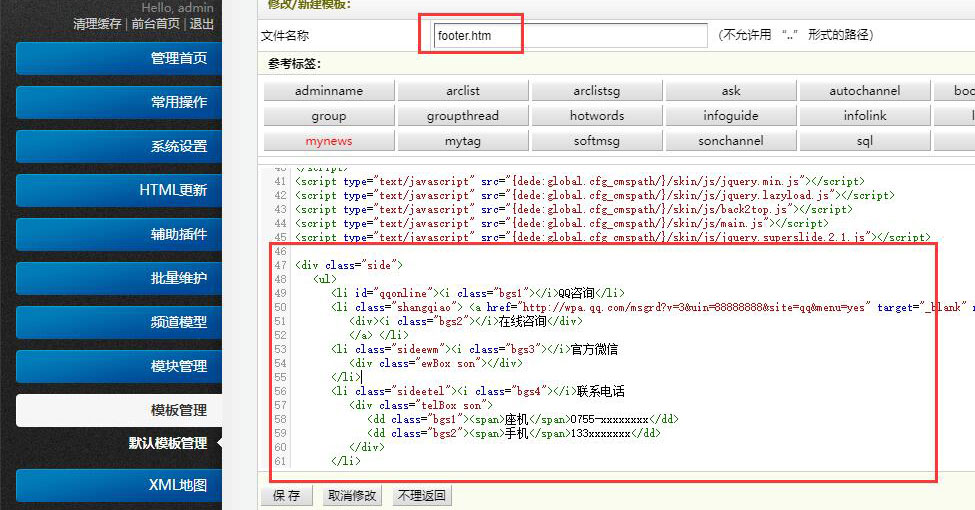Insert the arclistsg reference tag
This screenshot has width=975, height=510.
tap(597, 91)
